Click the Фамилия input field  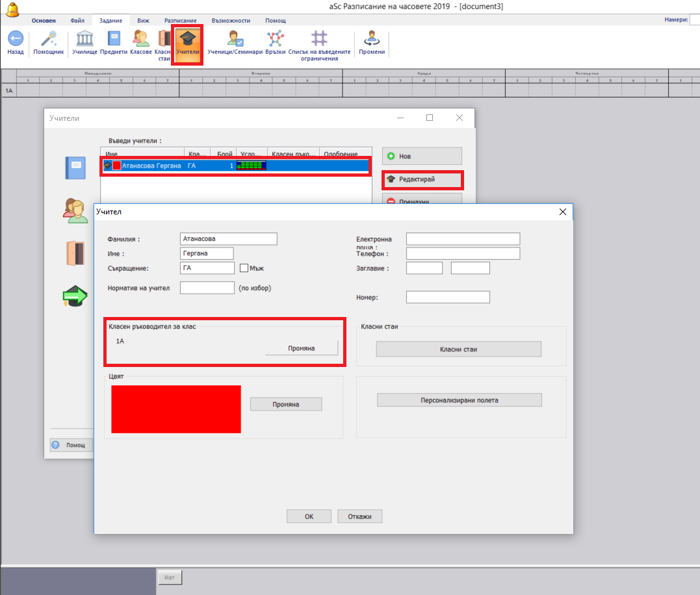point(228,239)
